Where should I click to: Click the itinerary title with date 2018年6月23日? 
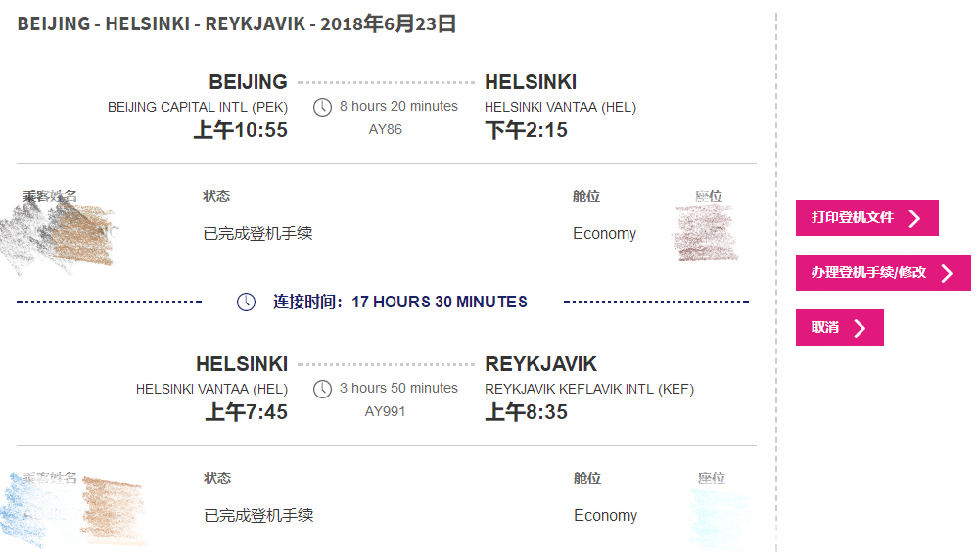tap(237, 24)
